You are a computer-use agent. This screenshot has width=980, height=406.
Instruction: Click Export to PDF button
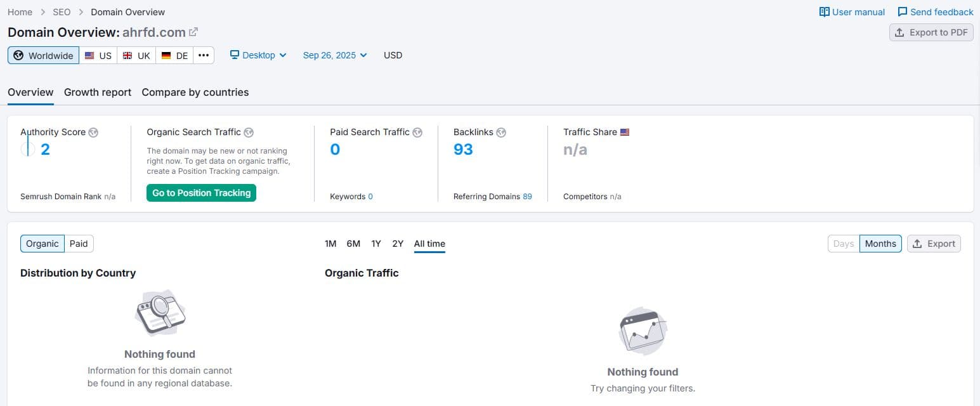click(931, 32)
